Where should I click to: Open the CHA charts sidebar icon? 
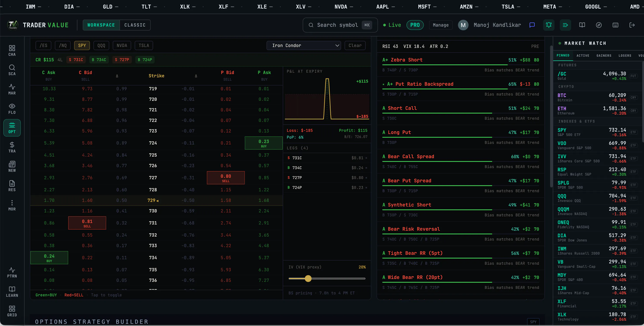tap(12, 51)
